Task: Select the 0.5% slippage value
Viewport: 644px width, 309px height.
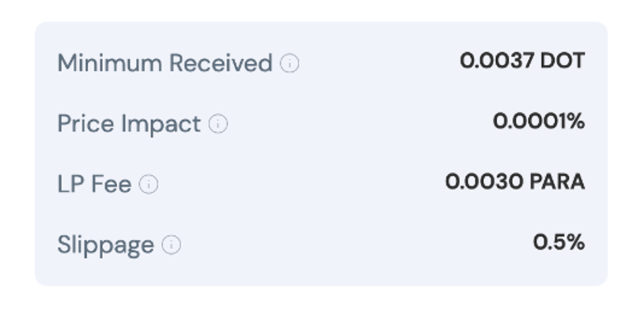Action: click(558, 242)
